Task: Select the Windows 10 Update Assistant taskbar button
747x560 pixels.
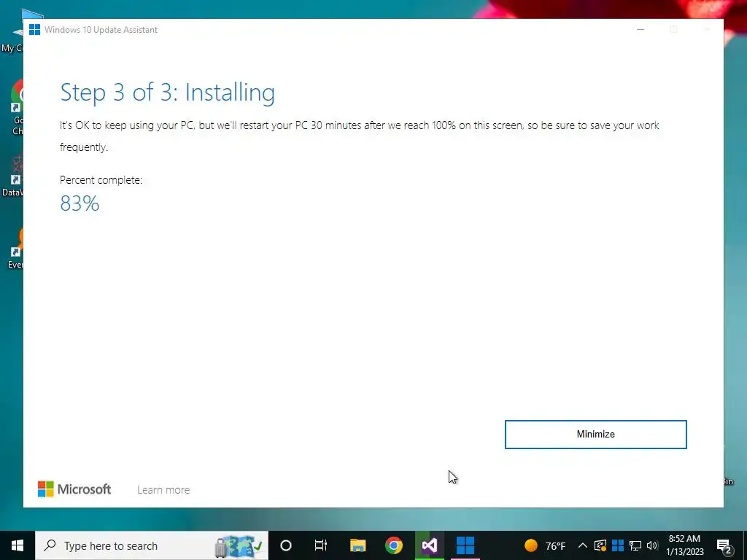Action: tap(465, 545)
